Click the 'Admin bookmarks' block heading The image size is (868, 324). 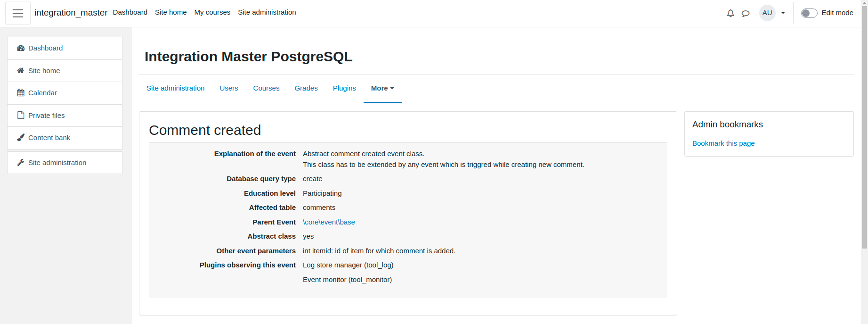tap(728, 125)
